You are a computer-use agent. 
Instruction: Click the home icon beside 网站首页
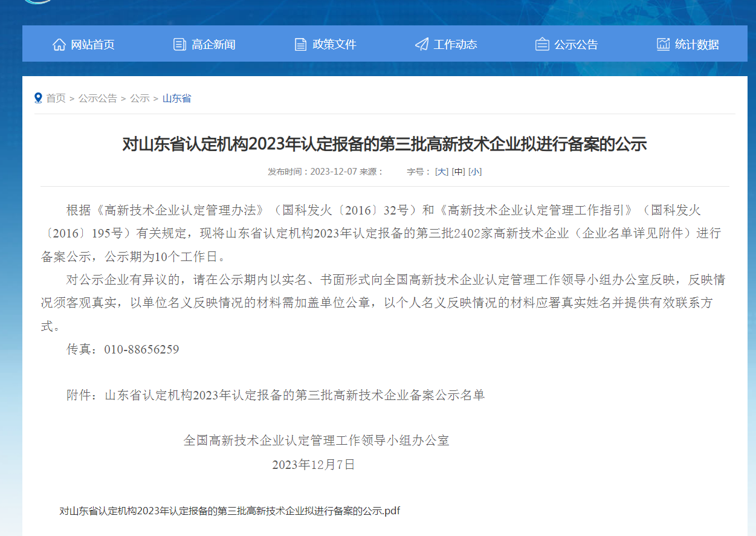click(x=59, y=44)
